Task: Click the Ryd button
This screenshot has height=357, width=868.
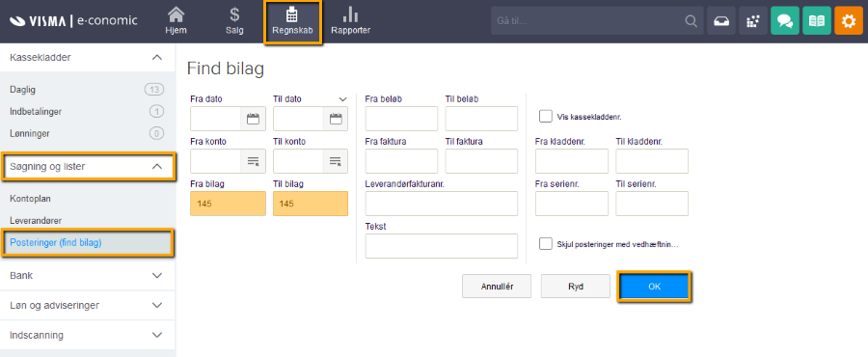Action: point(575,287)
